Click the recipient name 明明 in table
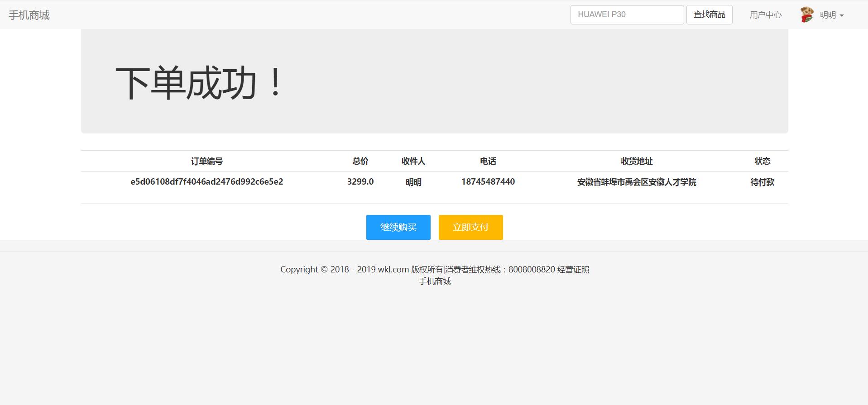Image resolution: width=868 pixels, height=405 pixels. click(413, 182)
